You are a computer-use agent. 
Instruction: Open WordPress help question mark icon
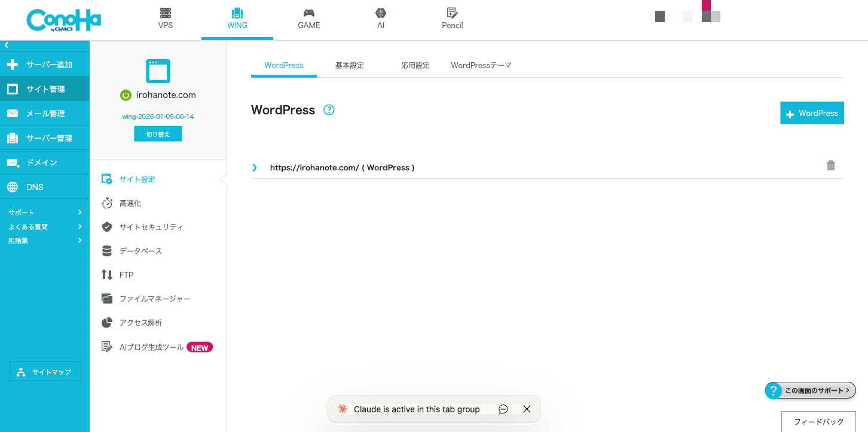pyautogui.click(x=329, y=110)
